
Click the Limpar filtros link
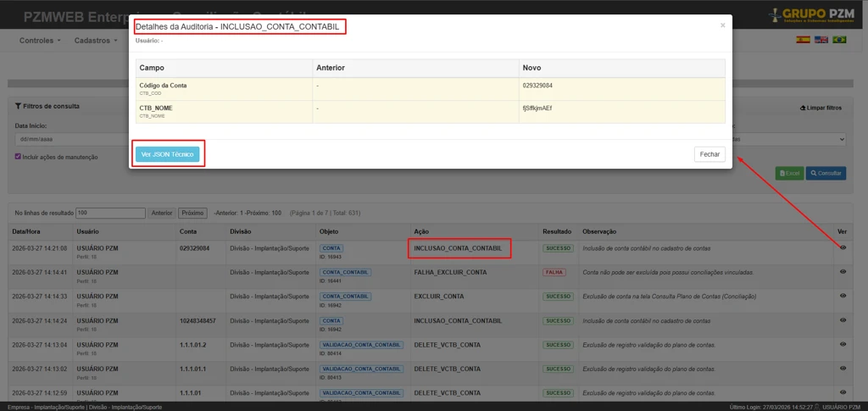coord(821,108)
